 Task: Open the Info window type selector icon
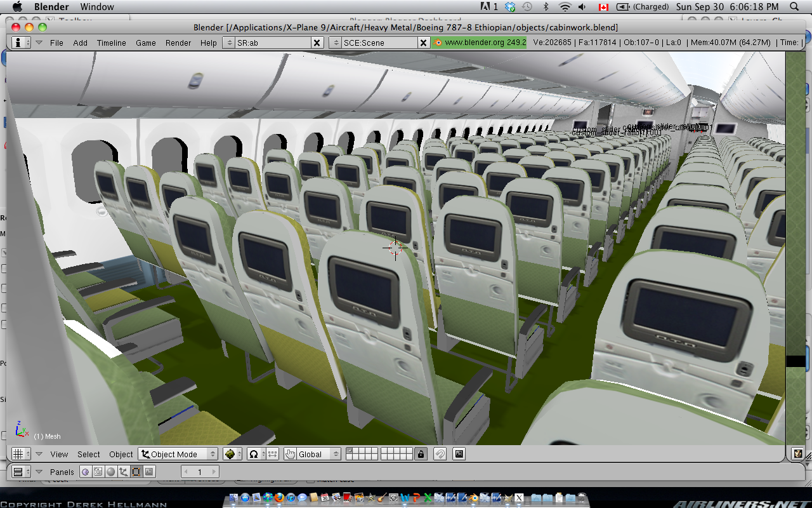21,43
